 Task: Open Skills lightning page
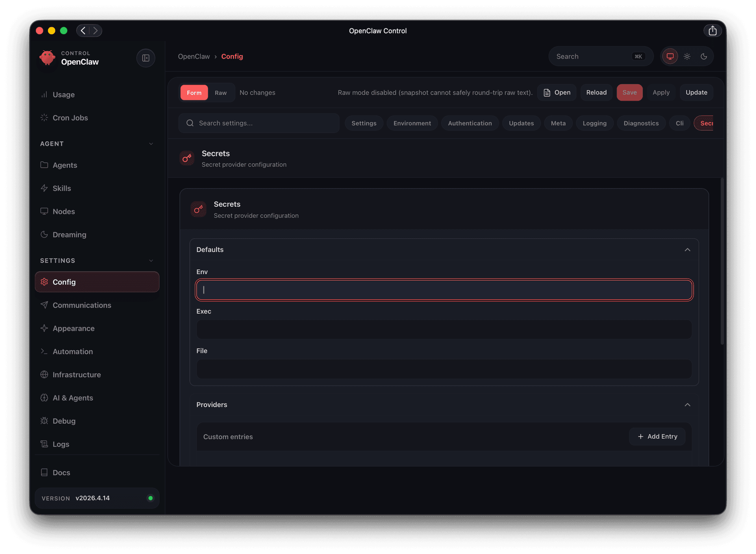click(x=97, y=188)
